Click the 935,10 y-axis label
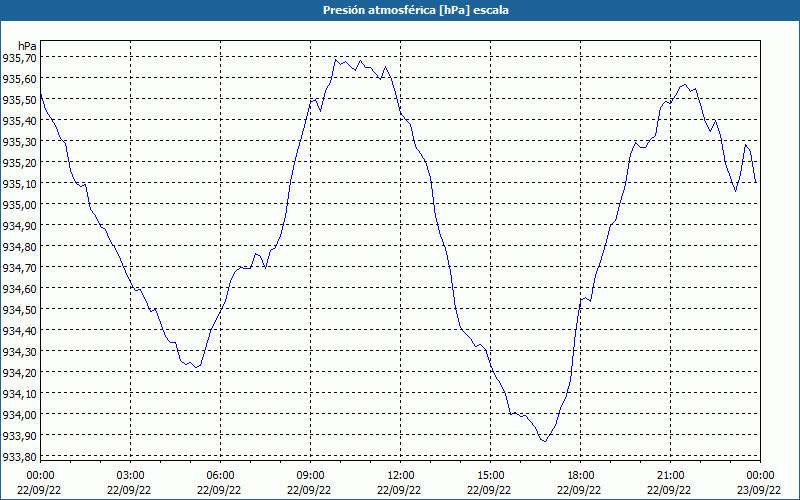 [x=19, y=184]
